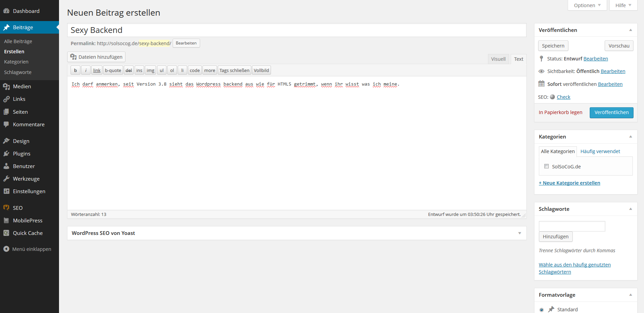The image size is (644, 313).
Task: Click the Menü einklappen arrow icon
Action: [6, 249]
